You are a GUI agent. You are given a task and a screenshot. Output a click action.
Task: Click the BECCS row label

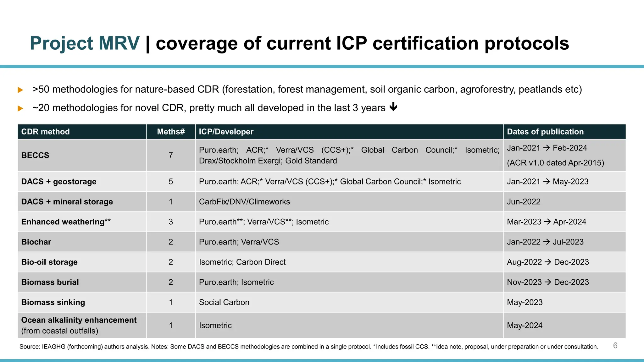point(35,155)
